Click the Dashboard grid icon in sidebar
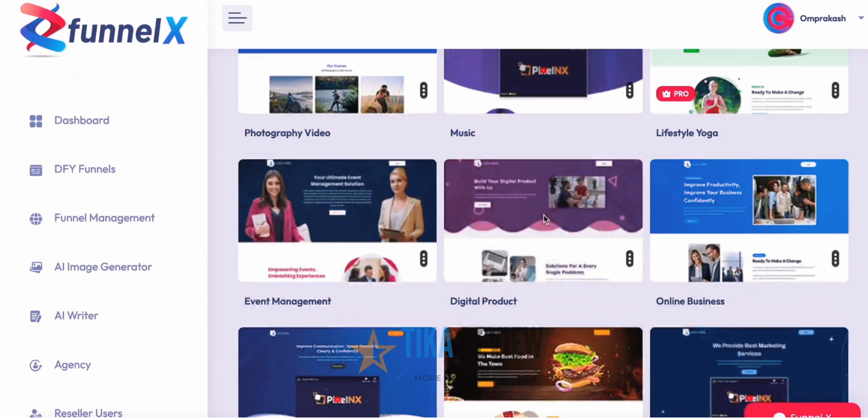The image size is (868, 418). pyautogui.click(x=36, y=121)
